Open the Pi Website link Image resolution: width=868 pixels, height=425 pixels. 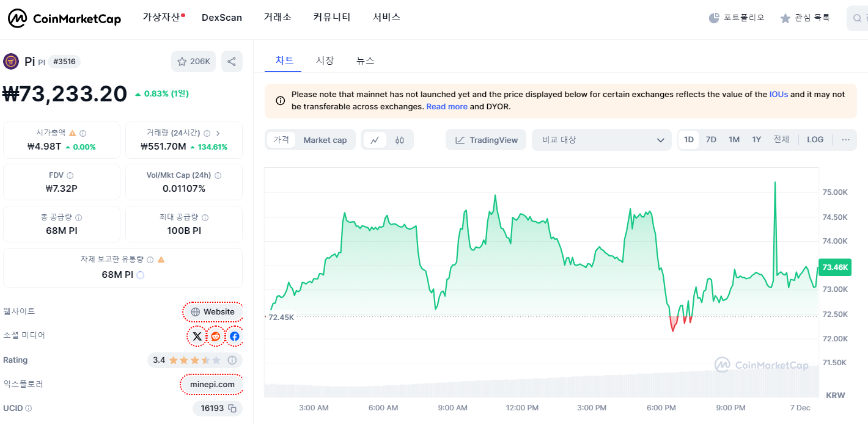pyautogui.click(x=213, y=311)
